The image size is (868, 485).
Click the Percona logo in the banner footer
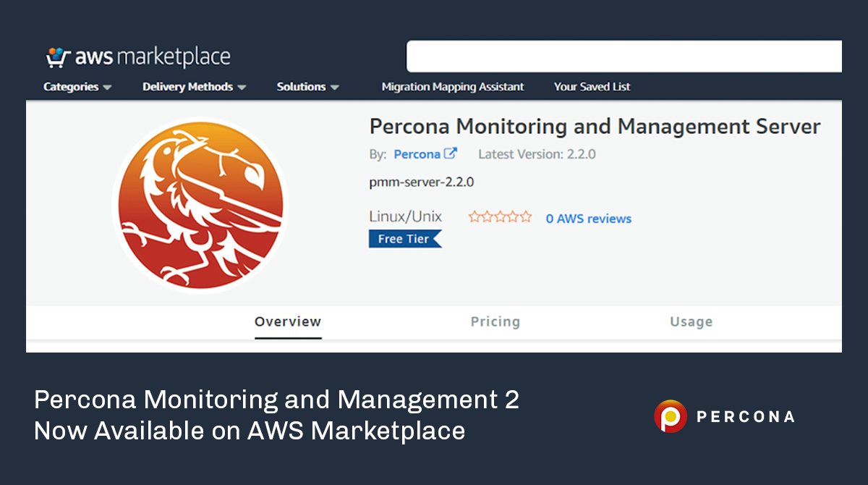[725, 416]
